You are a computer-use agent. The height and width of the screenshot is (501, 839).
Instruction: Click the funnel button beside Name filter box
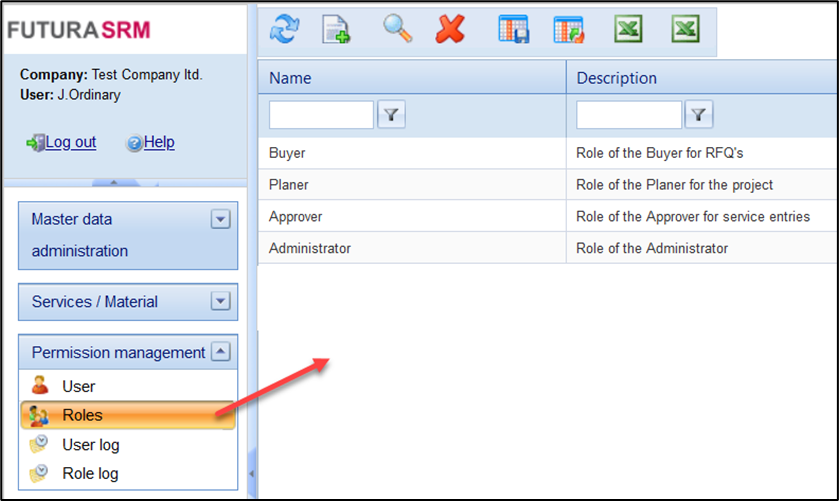pyautogui.click(x=390, y=116)
